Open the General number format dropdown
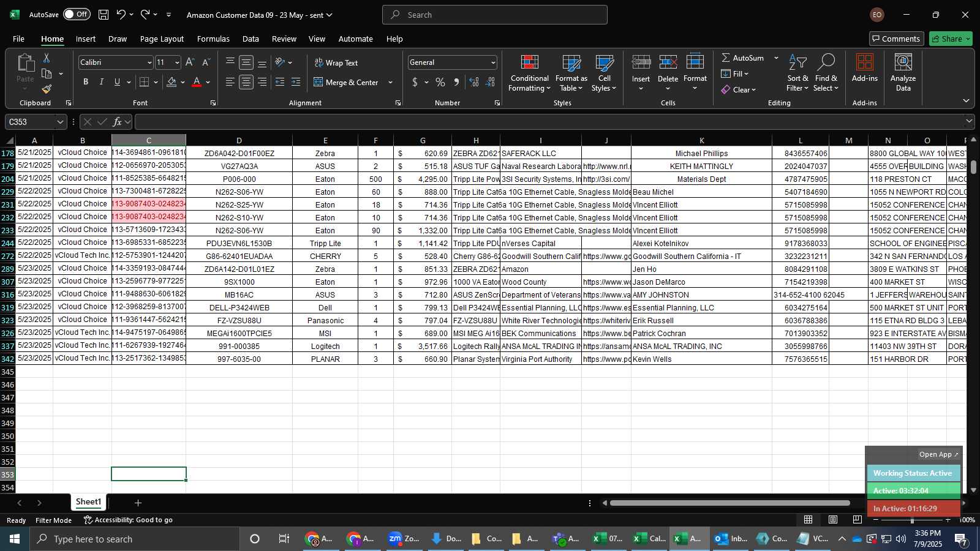 (x=493, y=62)
